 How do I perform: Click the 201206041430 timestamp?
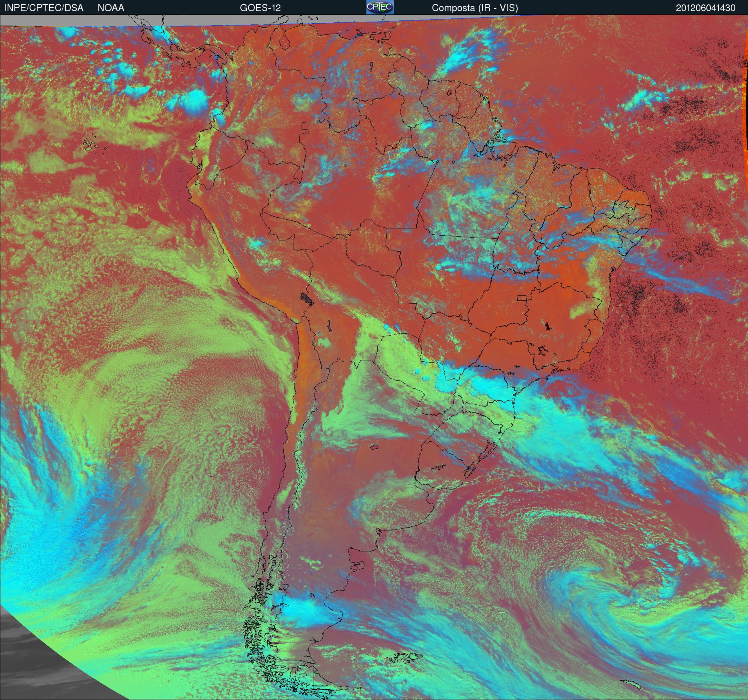coord(706,8)
